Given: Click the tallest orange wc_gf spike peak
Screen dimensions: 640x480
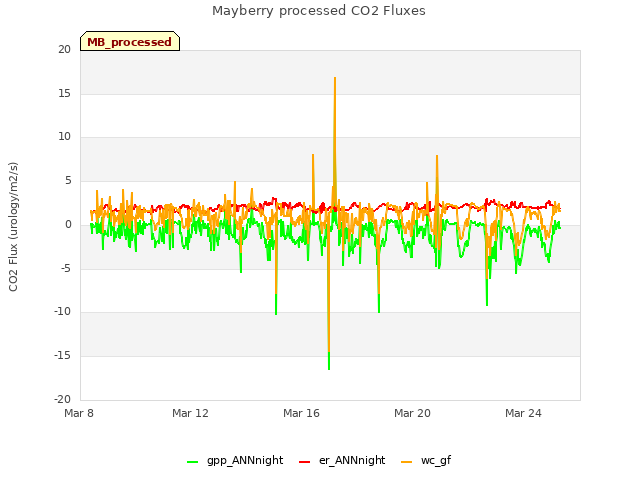Looking at the screenshot, I should [x=335, y=78].
